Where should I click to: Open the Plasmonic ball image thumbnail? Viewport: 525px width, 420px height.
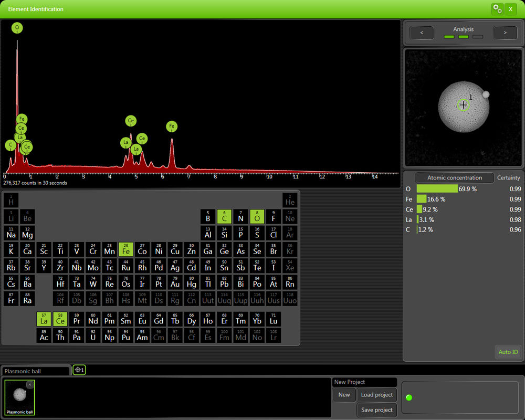[20, 397]
